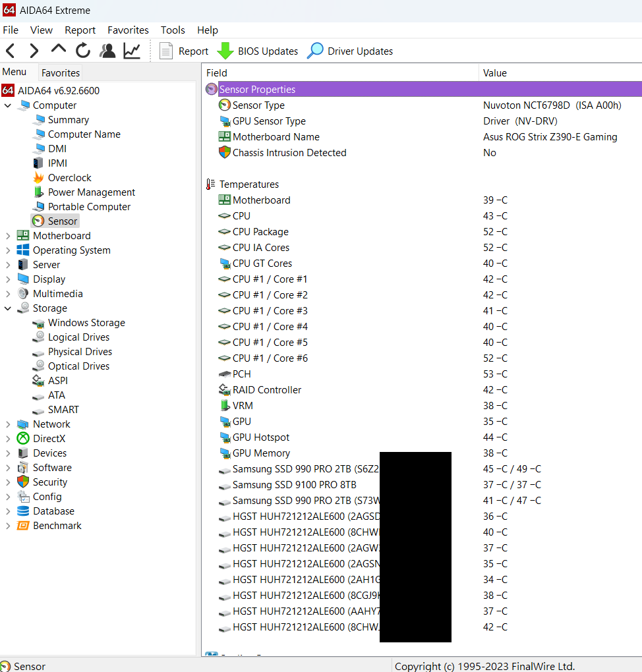Go up one level with Up arrow
The image size is (642, 672).
tap(59, 50)
